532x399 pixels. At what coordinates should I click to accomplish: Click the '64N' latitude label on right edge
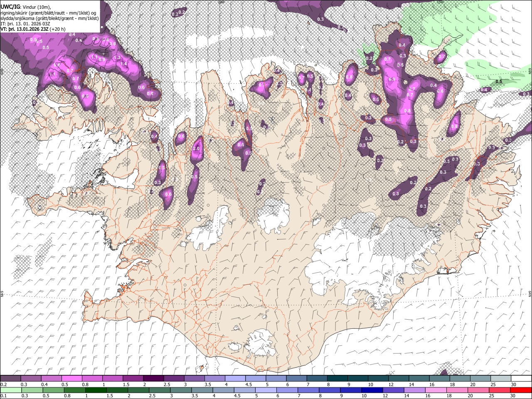[530, 293]
